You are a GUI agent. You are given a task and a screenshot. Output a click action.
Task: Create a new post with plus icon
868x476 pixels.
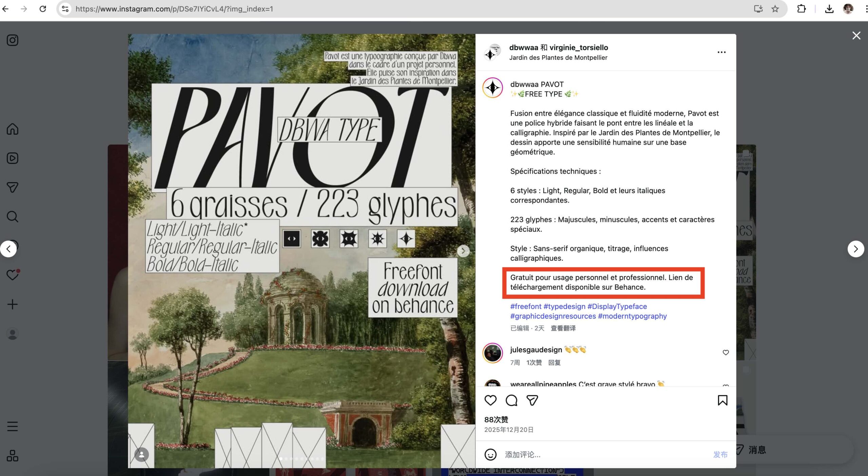coord(13,304)
